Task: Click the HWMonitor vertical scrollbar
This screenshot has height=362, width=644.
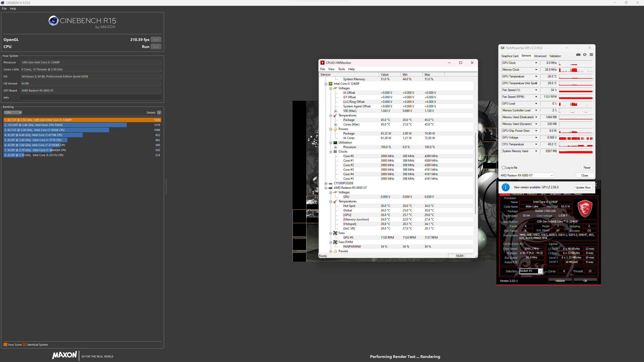Action: pyautogui.click(x=475, y=173)
